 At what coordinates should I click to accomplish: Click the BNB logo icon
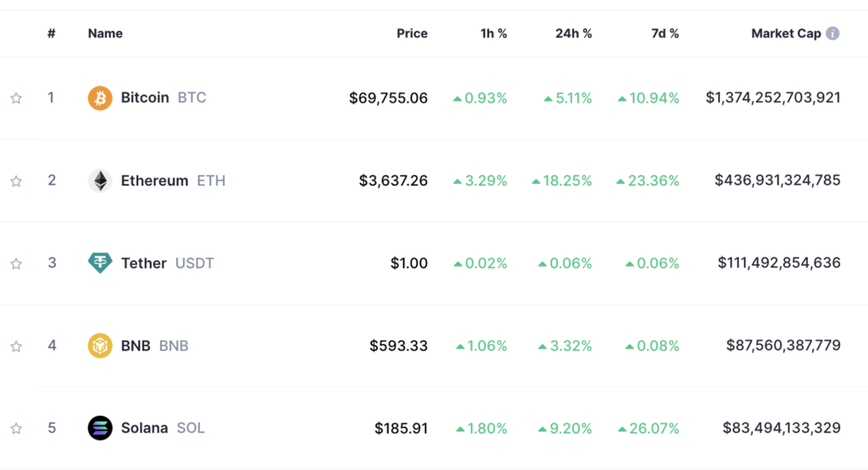pos(100,346)
